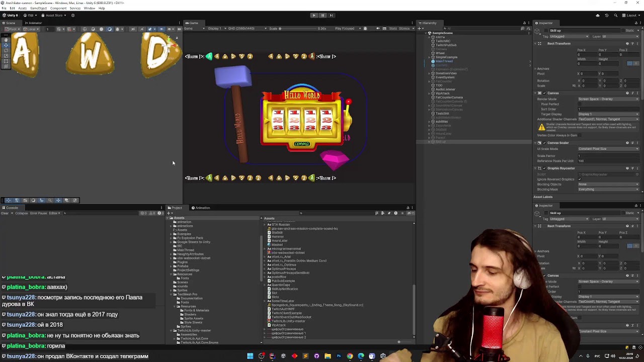
Task: Select the Rotate tool in Scene view
Action: pos(6,50)
